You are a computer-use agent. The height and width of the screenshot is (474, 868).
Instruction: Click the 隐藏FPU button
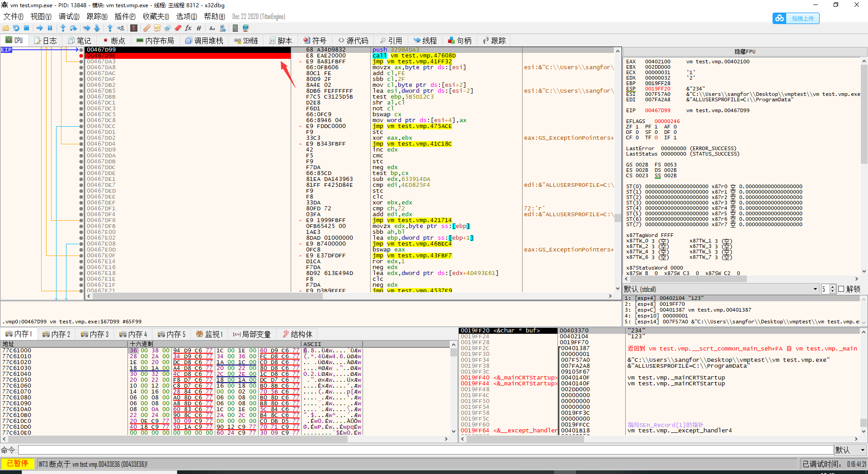click(745, 52)
